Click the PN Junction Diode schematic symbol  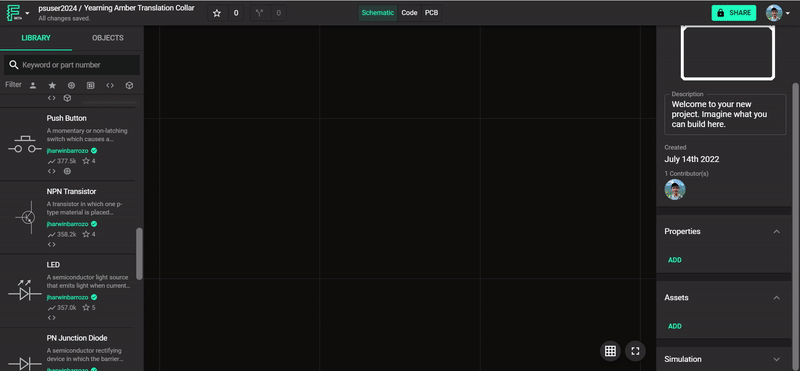[x=24, y=363]
